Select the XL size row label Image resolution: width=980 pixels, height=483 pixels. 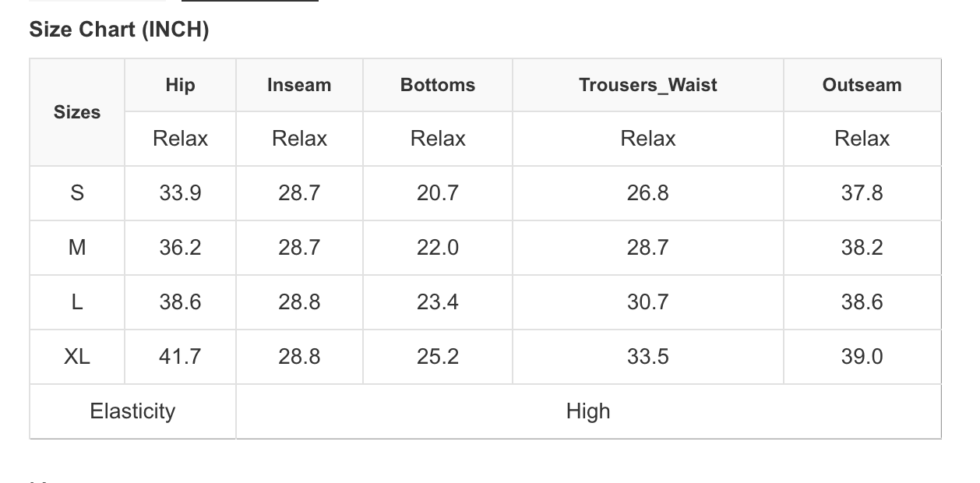click(77, 357)
